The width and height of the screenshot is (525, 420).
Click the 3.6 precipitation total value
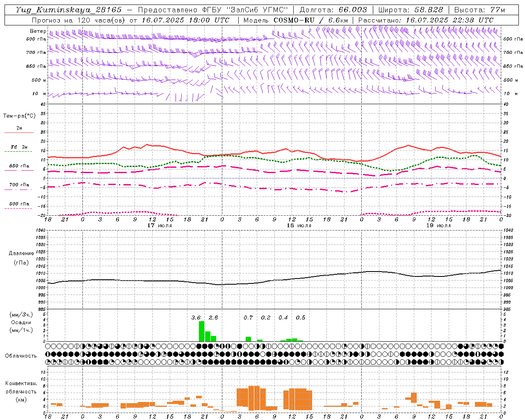196,317
